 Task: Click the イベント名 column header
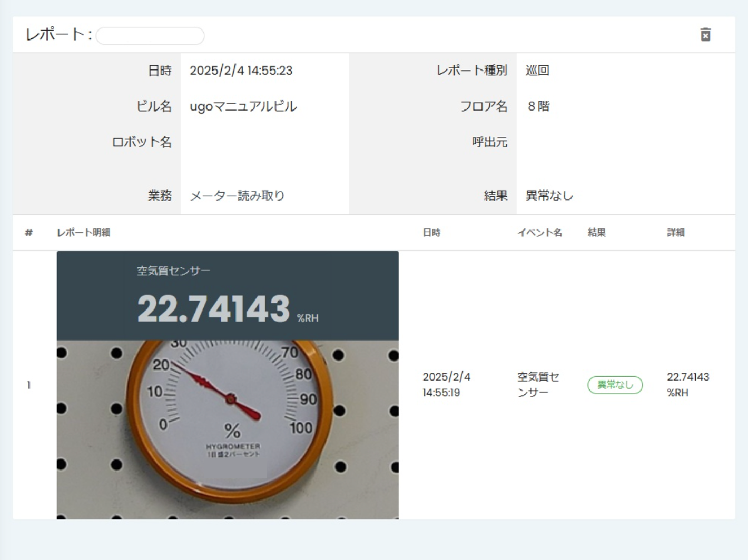pos(539,233)
